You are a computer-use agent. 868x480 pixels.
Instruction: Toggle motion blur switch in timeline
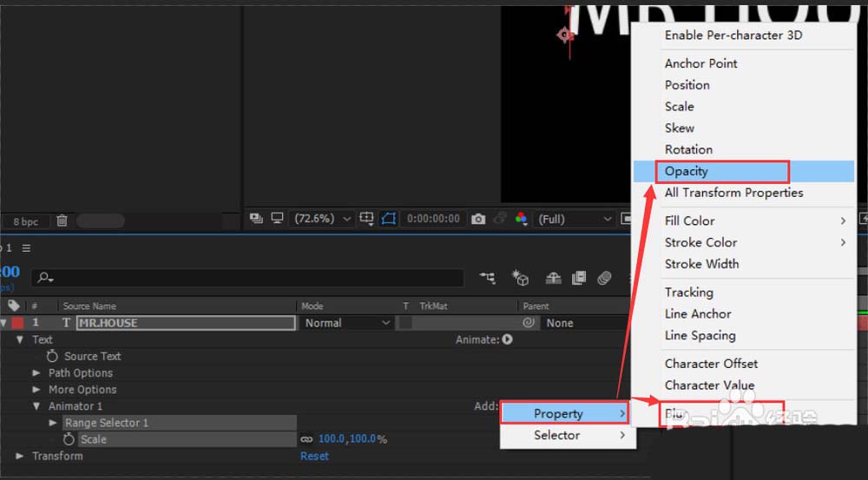[604, 278]
